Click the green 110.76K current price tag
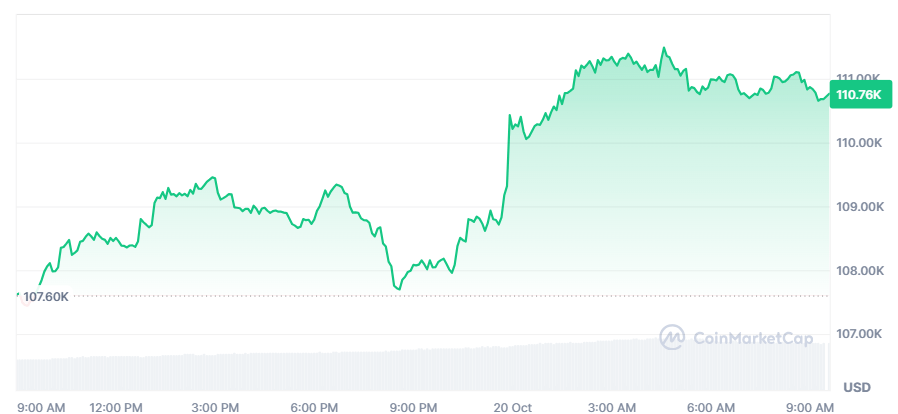 pyautogui.click(x=859, y=94)
